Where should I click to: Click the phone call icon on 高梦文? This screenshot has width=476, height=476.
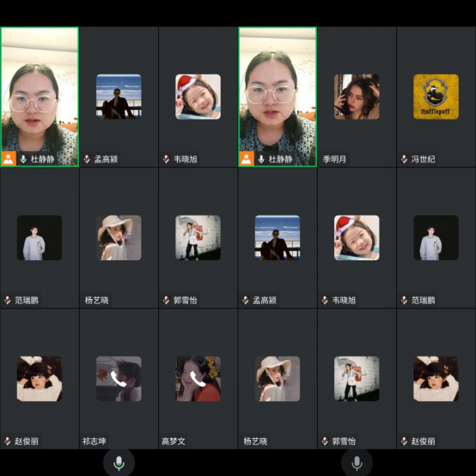pyautogui.click(x=198, y=379)
